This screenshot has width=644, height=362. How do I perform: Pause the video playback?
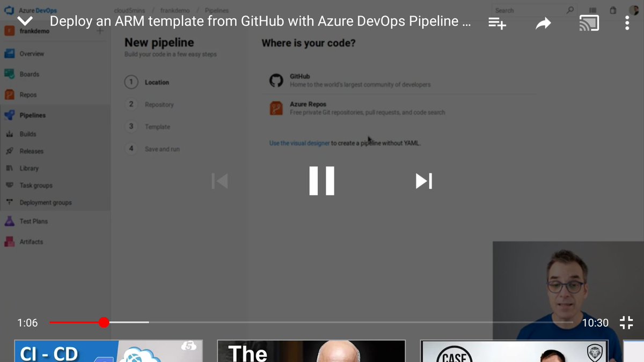pyautogui.click(x=322, y=181)
